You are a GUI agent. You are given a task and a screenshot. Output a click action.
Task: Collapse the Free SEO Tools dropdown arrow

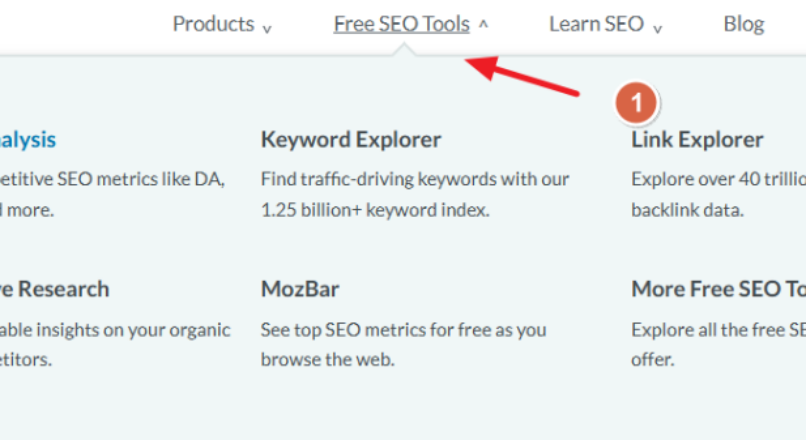484,25
